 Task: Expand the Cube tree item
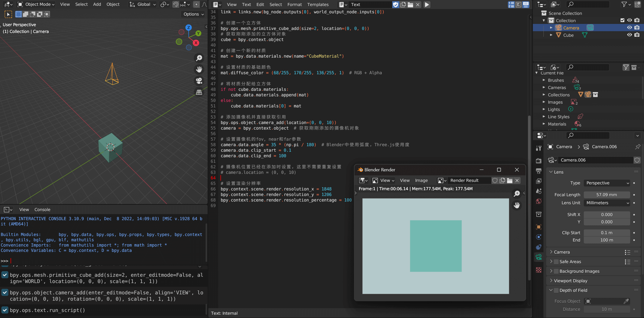(x=551, y=35)
